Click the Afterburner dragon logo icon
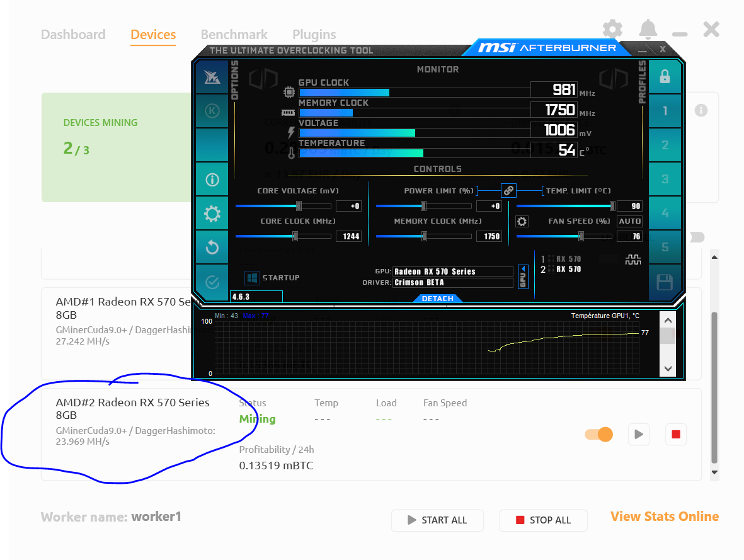The width and height of the screenshot is (744, 560). point(212,77)
